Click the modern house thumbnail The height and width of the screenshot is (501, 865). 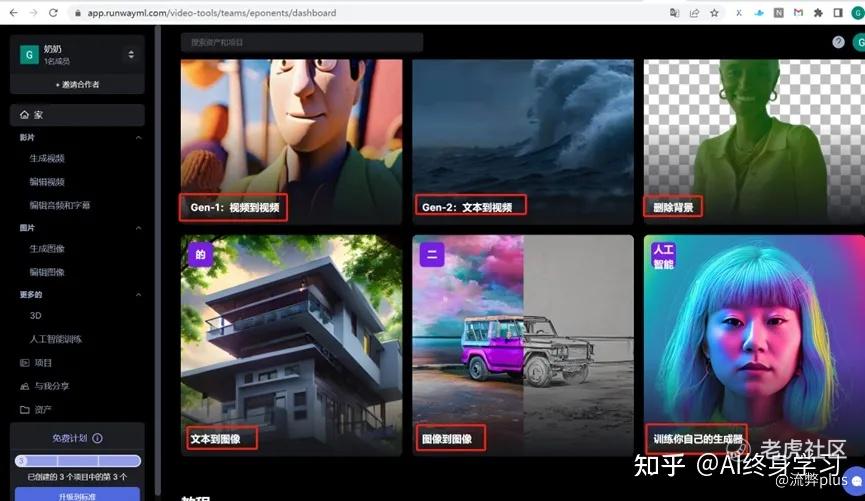tap(291, 345)
